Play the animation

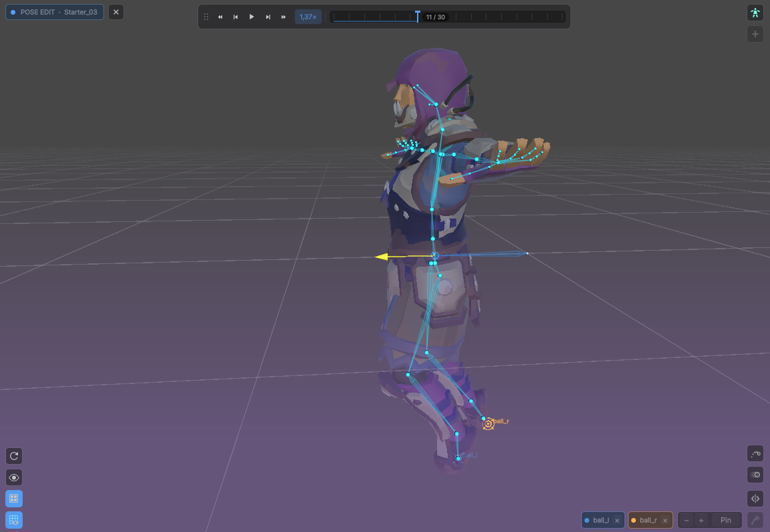252,17
